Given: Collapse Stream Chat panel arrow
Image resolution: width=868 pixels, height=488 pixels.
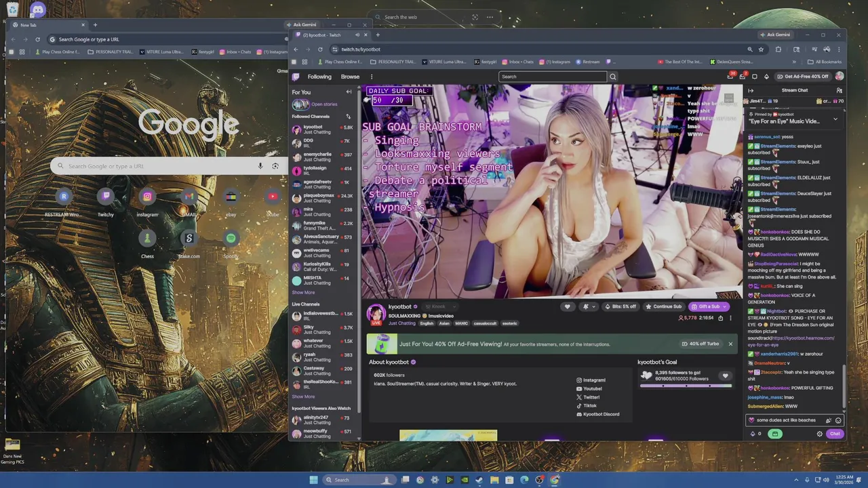Looking at the screenshot, I should [x=751, y=90].
